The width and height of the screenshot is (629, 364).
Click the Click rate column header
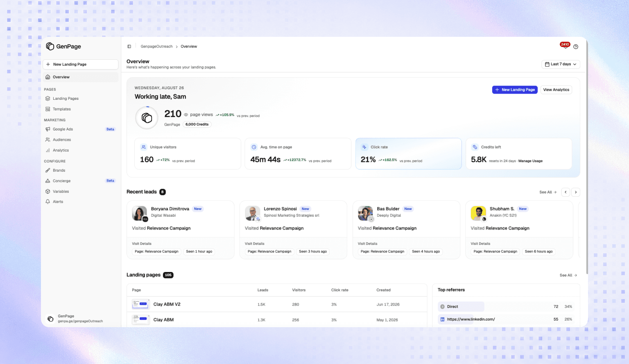coord(340,290)
